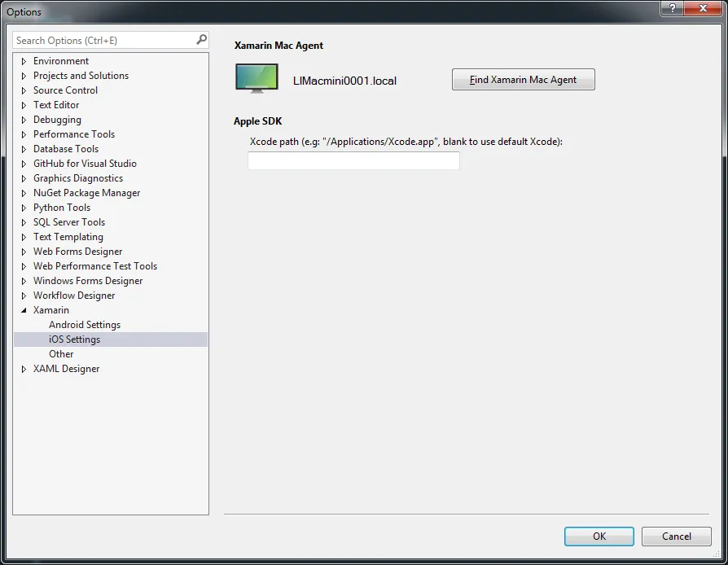
Task: Click the Xcode path description label
Action: [x=406, y=142]
